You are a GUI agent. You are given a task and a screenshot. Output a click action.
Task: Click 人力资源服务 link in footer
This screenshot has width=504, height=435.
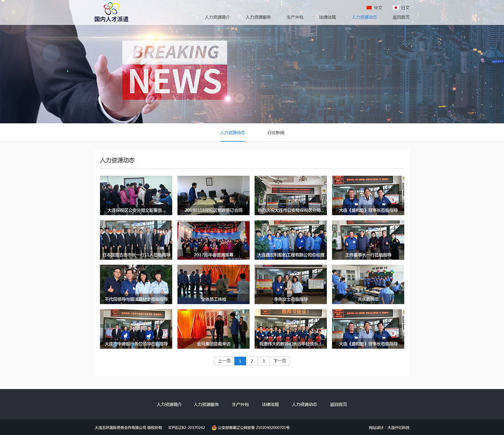click(206, 405)
